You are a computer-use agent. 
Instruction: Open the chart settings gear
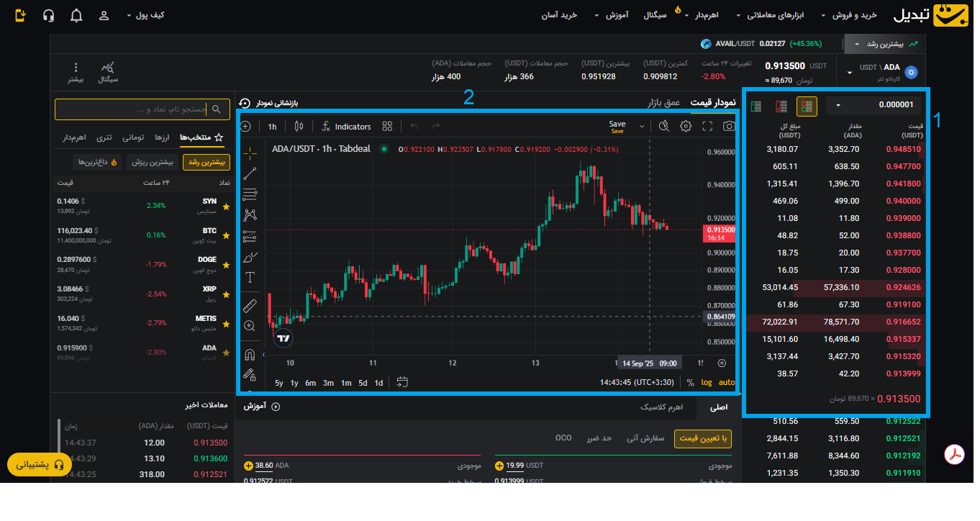click(x=686, y=127)
